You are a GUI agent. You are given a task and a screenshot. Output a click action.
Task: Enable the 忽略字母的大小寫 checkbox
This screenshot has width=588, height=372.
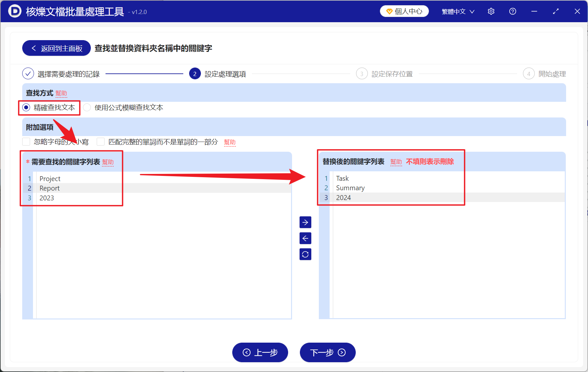26,141
